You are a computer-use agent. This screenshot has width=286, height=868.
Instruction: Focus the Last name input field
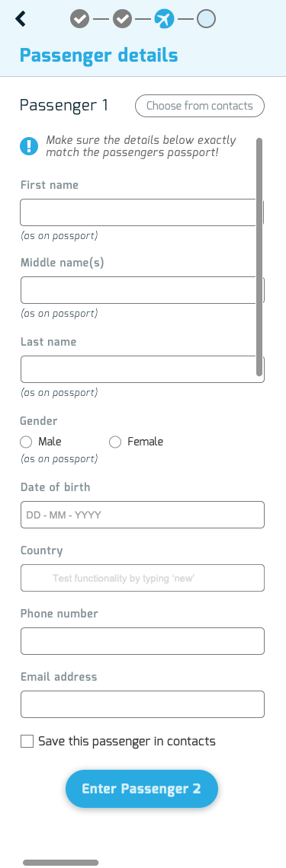coord(143,369)
